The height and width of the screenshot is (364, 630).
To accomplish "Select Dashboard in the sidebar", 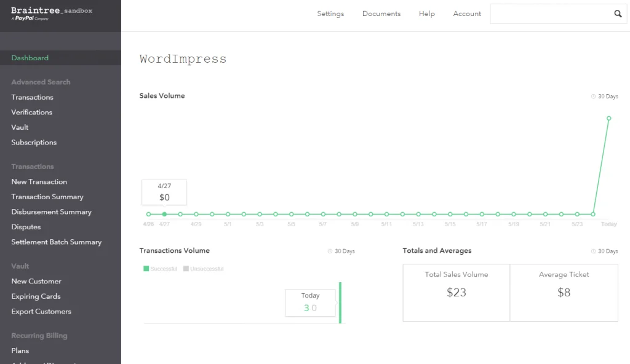I will pos(30,57).
